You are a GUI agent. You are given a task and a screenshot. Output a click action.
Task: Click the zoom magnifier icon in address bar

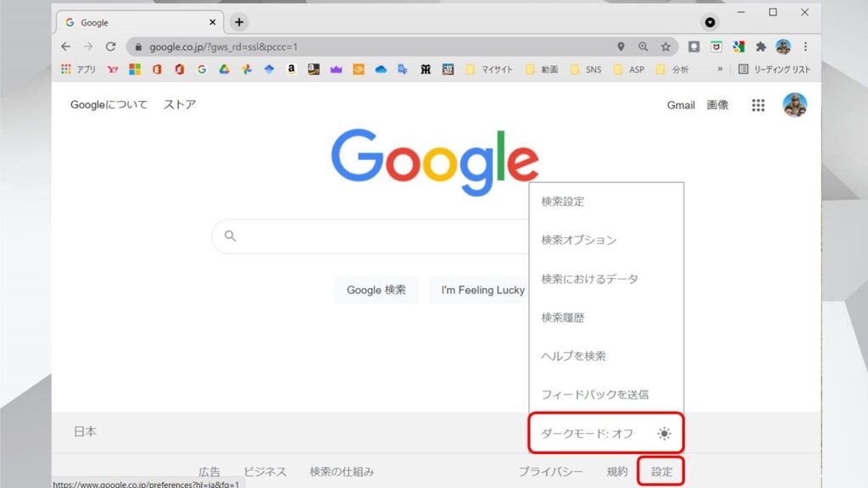[643, 47]
